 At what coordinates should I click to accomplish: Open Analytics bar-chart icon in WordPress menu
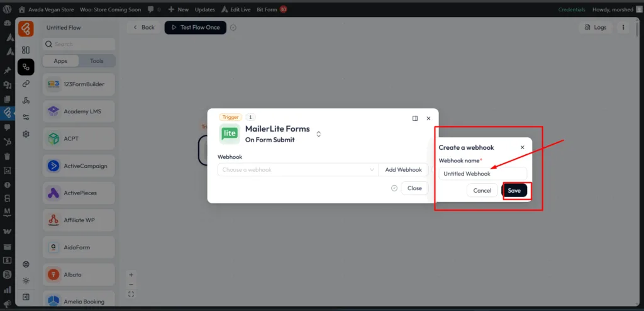[x=7, y=290]
